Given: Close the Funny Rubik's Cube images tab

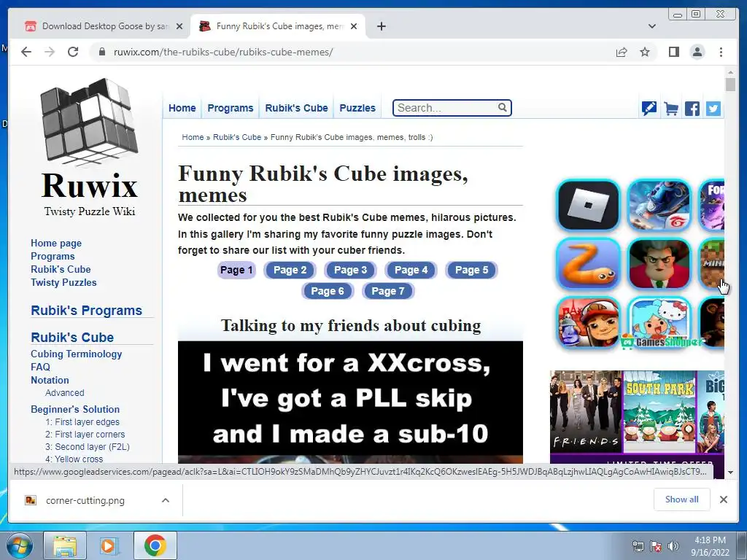Looking at the screenshot, I should (x=354, y=26).
